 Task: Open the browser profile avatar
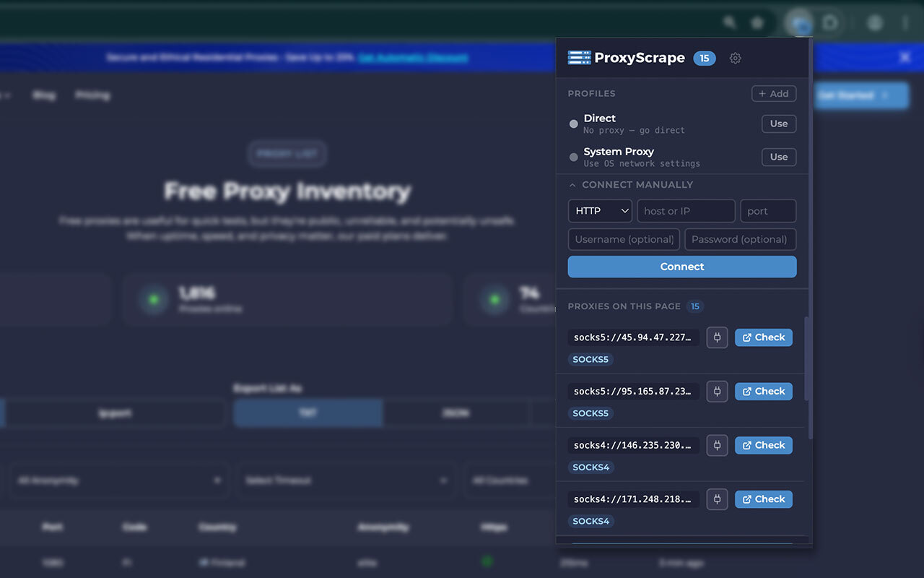pos(875,23)
